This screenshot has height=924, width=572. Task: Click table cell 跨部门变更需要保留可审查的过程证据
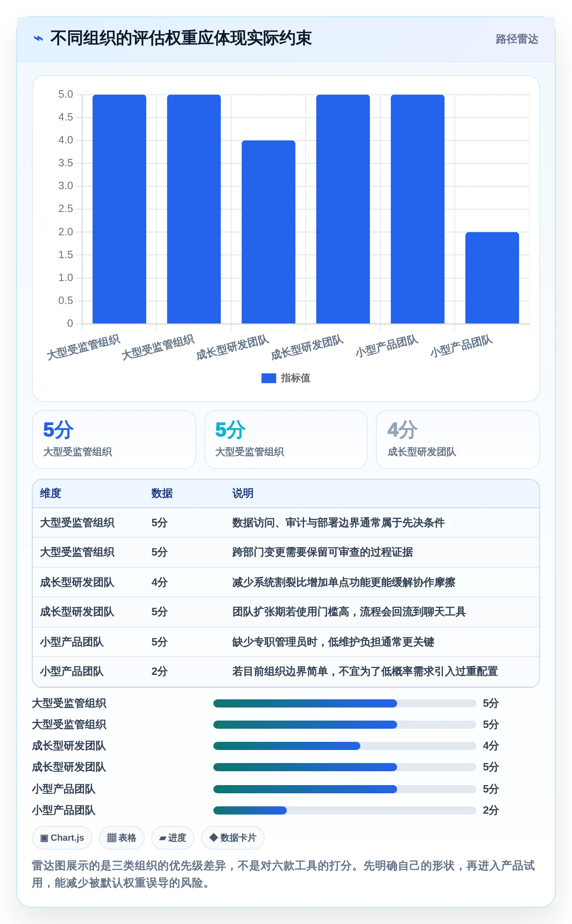[322, 552]
